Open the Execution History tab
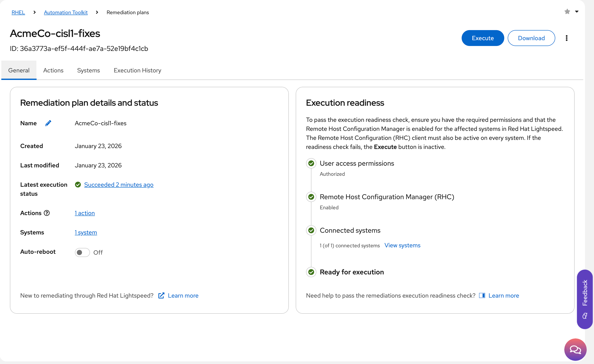Screen dimensions: 594x364 click(x=137, y=70)
